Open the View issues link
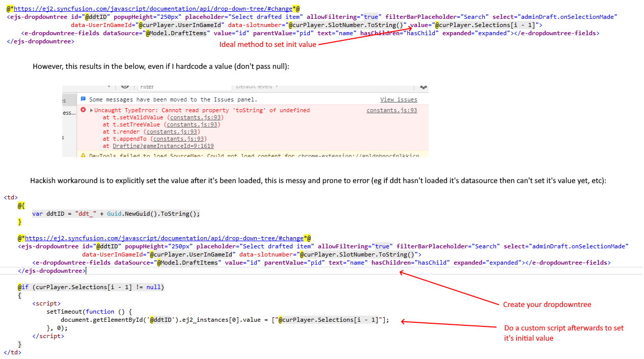The image size is (644, 359). click(x=399, y=99)
